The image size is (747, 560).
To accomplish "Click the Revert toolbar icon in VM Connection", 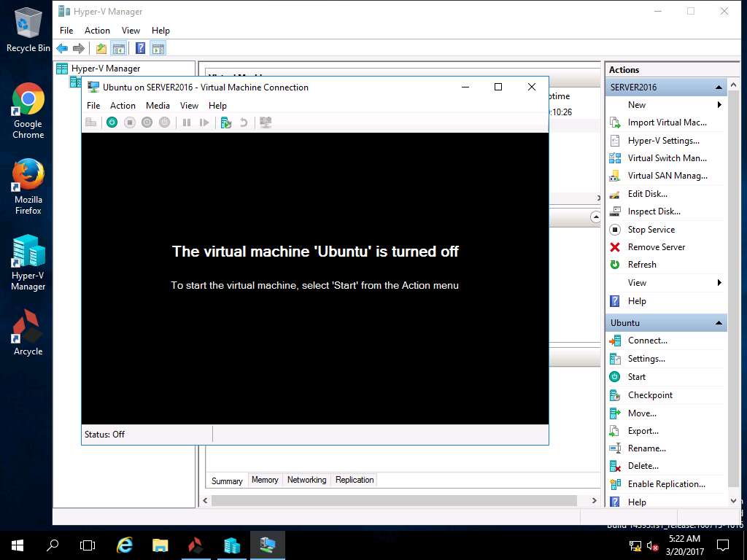I will tap(244, 122).
